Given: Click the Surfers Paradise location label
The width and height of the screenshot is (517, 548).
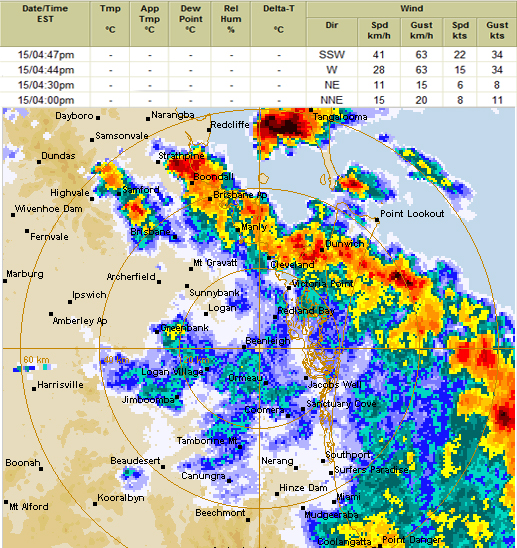Looking at the screenshot, I should 372,470.
